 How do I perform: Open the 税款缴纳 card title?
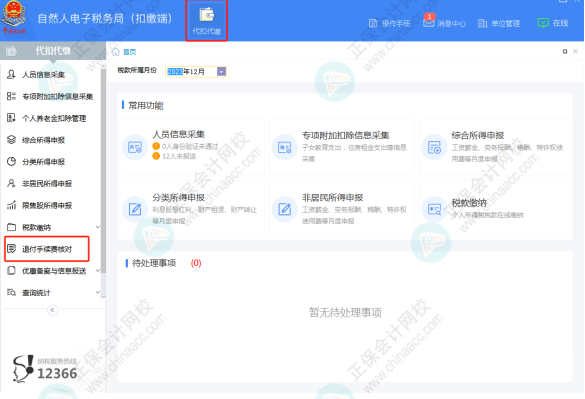469,203
